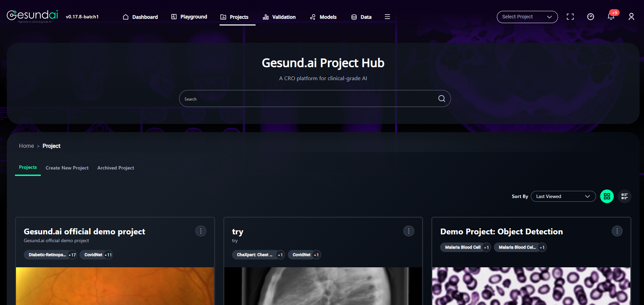This screenshot has width=644, height=305.
Task: Click the official demo project subtitle text
Action: (x=56, y=240)
